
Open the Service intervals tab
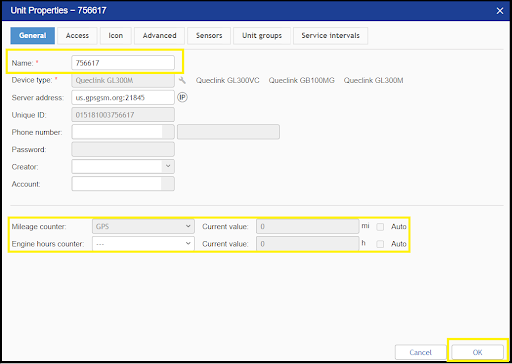330,36
